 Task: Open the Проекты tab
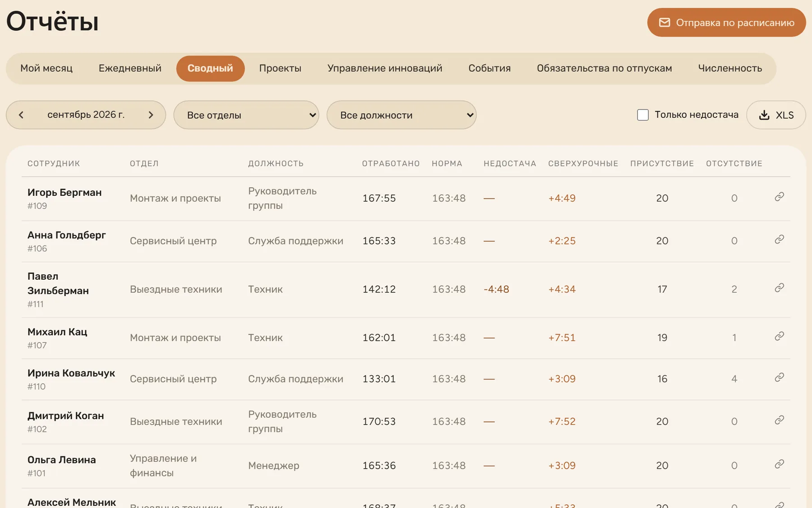[x=280, y=68]
